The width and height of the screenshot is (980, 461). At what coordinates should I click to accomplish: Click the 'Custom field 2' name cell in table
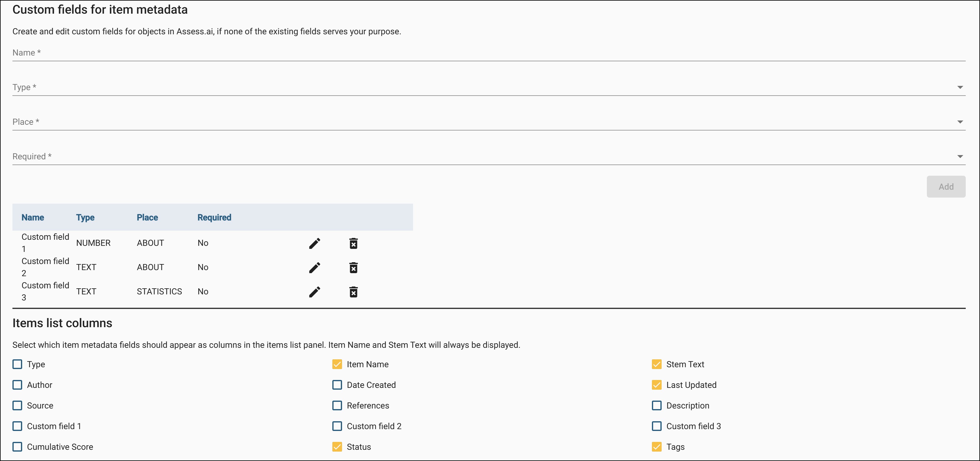(x=45, y=267)
